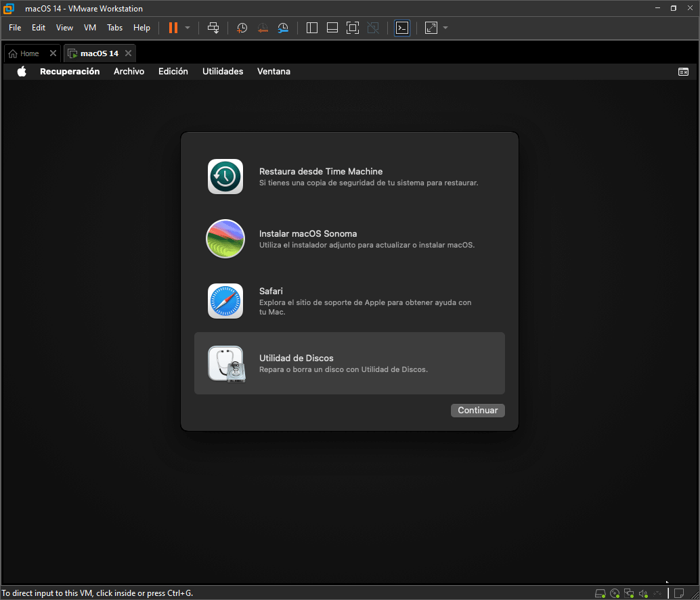Open the message log note icon
Viewport: 700px width, 600px height.
pyautogui.click(x=679, y=593)
